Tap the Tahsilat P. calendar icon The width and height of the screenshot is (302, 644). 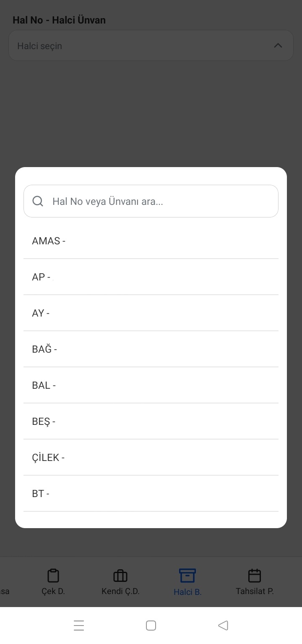point(254,576)
